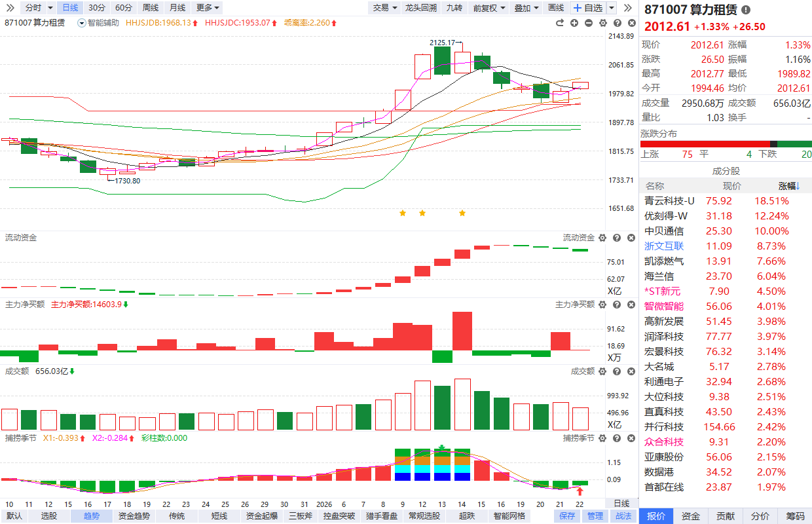Switch to the 资金 tab in right panel
The width and height of the screenshot is (812, 524).
click(690, 516)
